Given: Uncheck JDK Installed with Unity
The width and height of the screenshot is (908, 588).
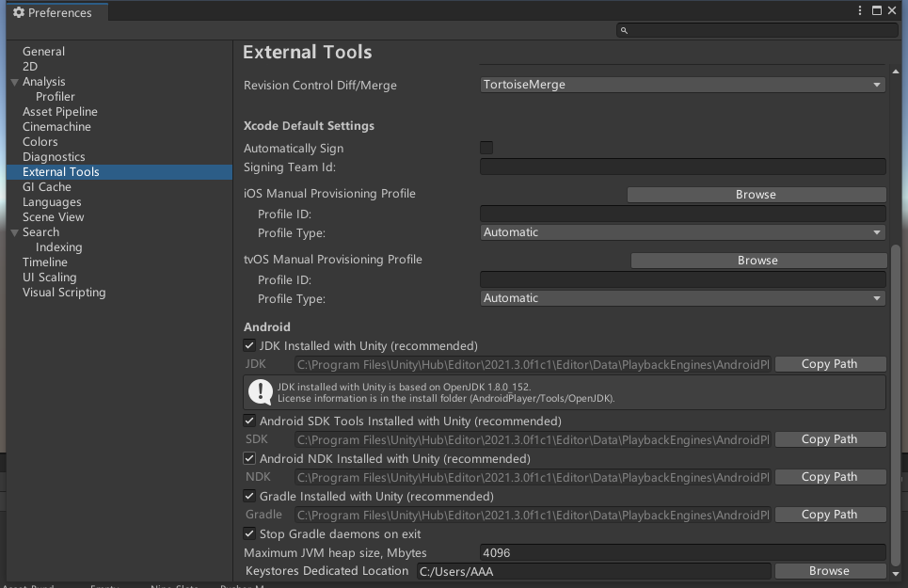Looking at the screenshot, I should pos(248,345).
